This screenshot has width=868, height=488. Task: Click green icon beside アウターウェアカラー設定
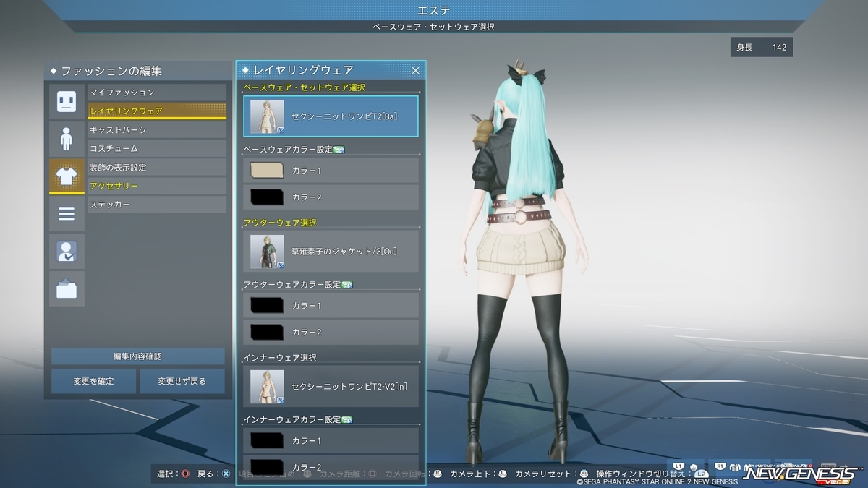click(x=347, y=285)
